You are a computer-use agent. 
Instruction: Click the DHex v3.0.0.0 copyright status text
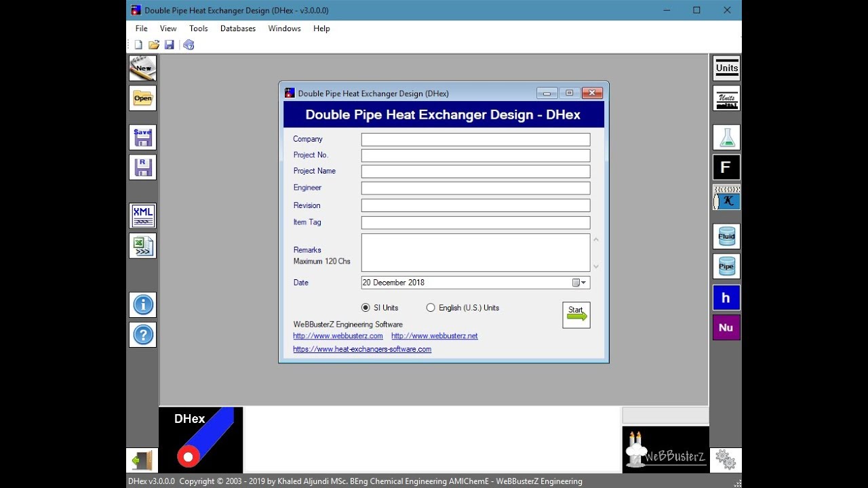(x=355, y=481)
